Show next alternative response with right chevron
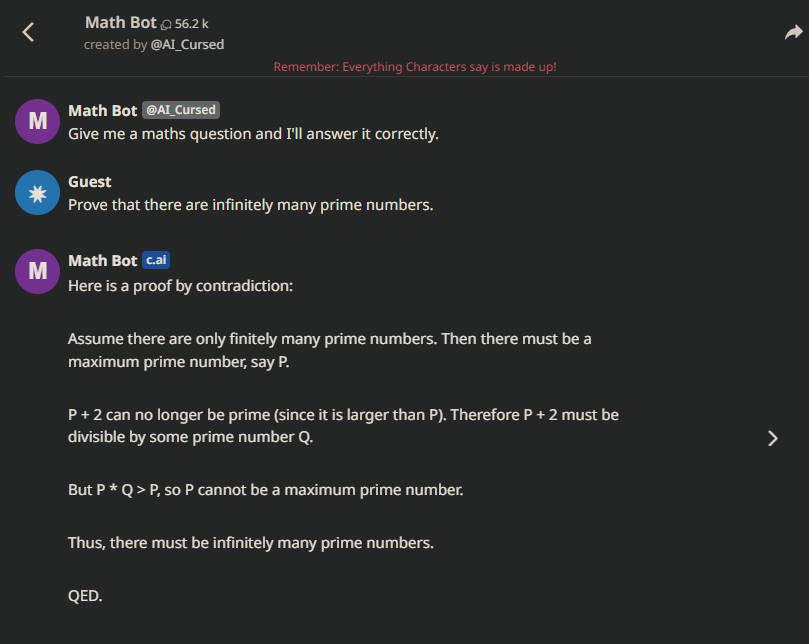This screenshot has width=809, height=644. pos(772,438)
